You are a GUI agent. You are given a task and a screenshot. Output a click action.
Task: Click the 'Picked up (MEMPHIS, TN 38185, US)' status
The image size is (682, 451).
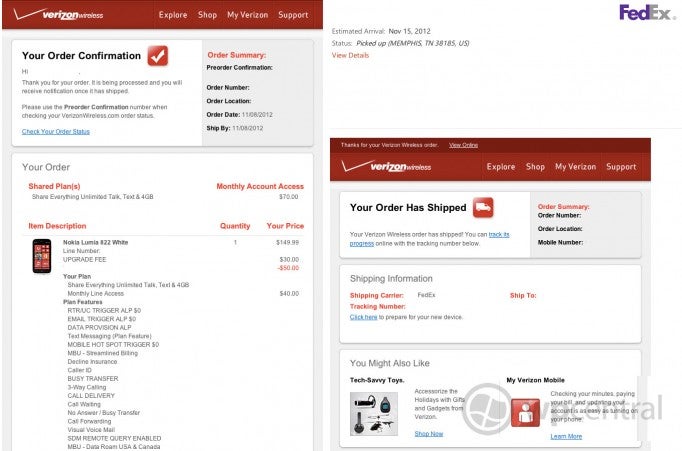(412, 43)
